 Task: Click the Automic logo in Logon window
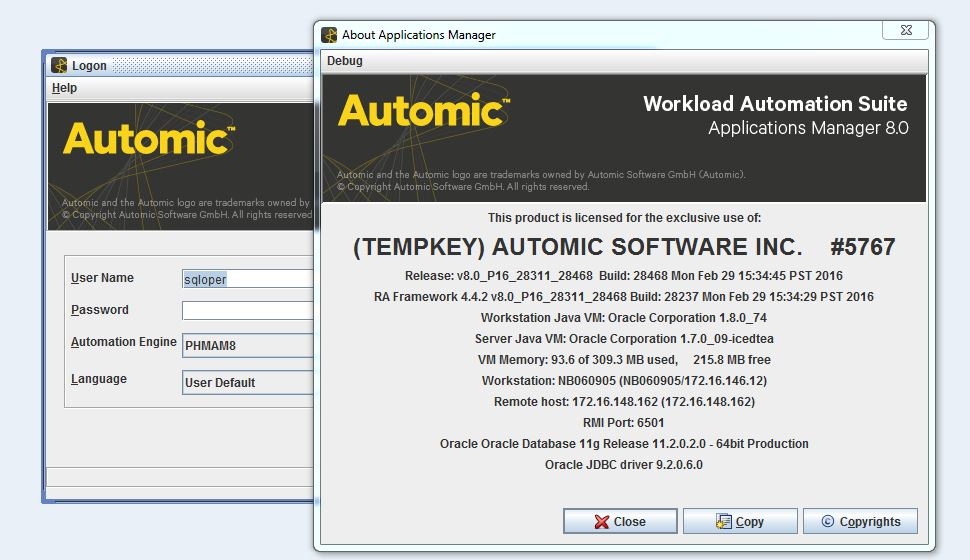(x=148, y=138)
